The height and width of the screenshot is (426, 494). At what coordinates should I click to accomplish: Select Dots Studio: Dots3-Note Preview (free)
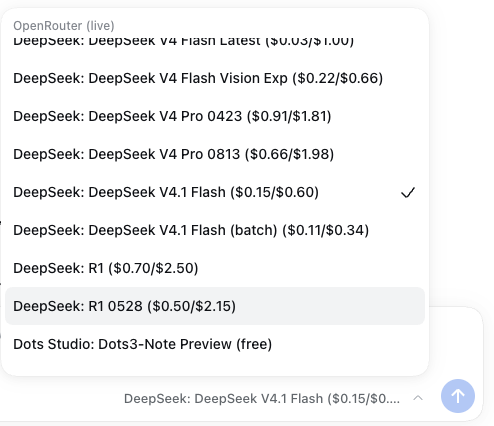215,344
